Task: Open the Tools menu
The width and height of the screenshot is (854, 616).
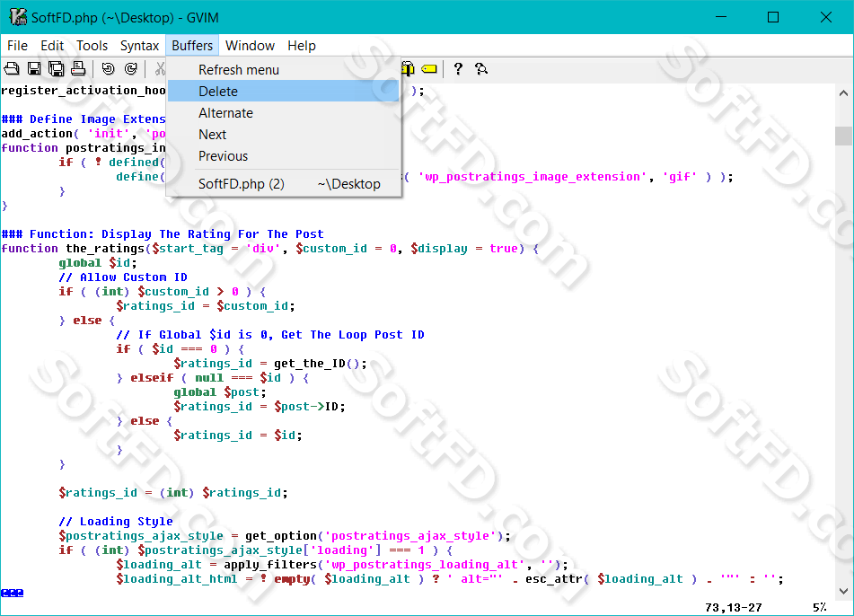Action: point(92,46)
